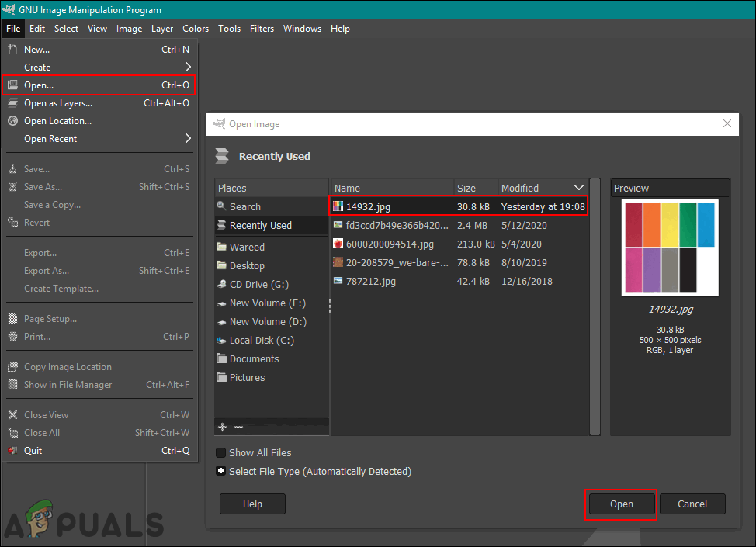Expand Select File Type section
The width and height of the screenshot is (756, 547).
pyautogui.click(x=221, y=471)
